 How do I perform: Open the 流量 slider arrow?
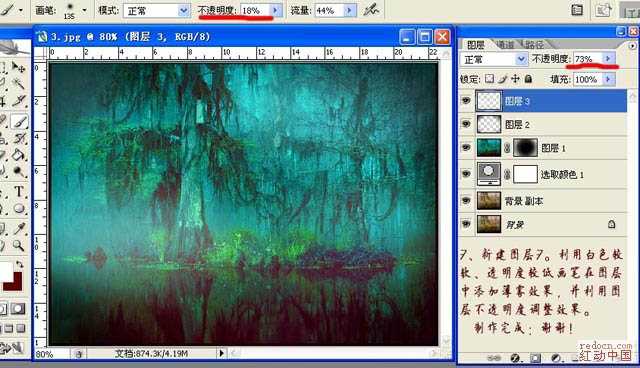349,11
